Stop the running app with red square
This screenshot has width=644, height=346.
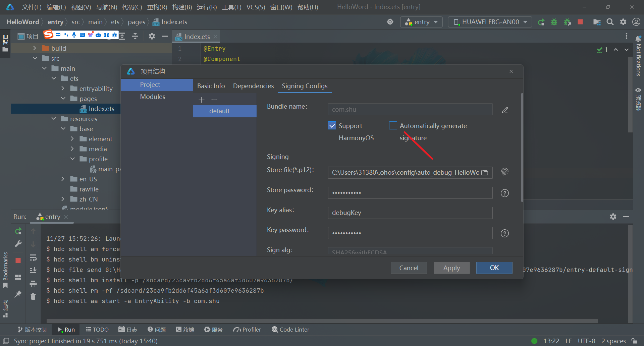pos(580,22)
